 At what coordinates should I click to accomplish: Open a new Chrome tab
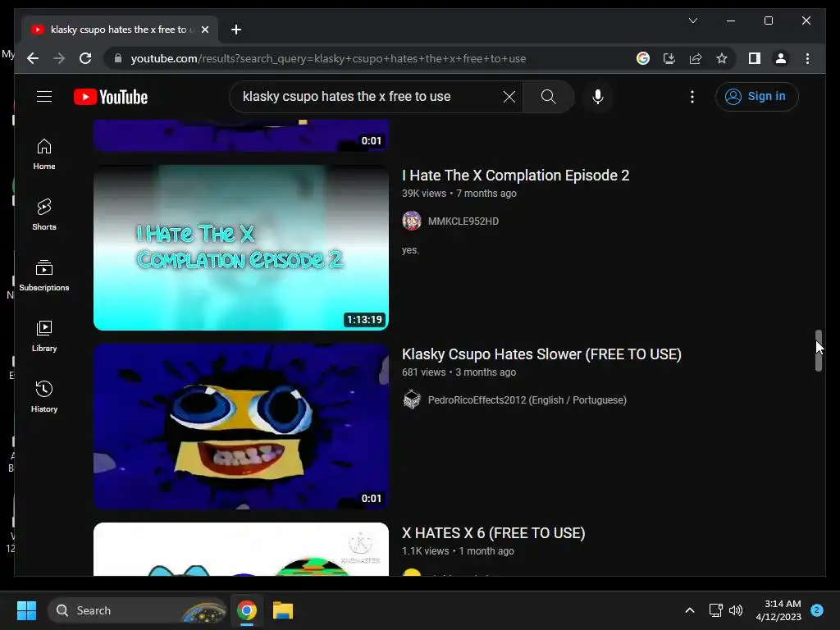click(x=236, y=30)
